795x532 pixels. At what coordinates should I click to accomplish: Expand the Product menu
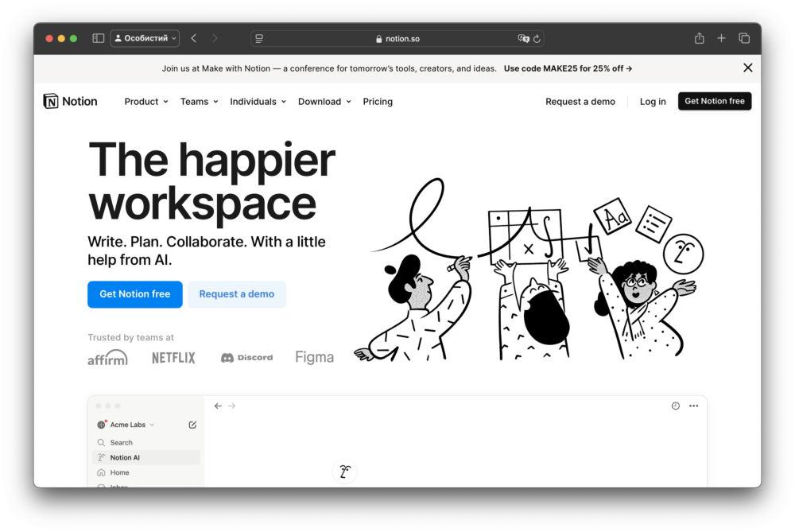(146, 102)
